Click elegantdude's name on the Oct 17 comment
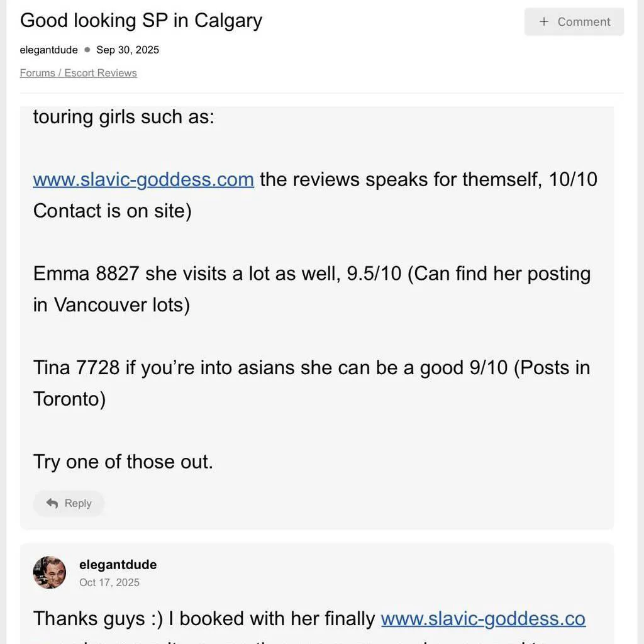The height and width of the screenshot is (644, 644). (x=118, y=564)
